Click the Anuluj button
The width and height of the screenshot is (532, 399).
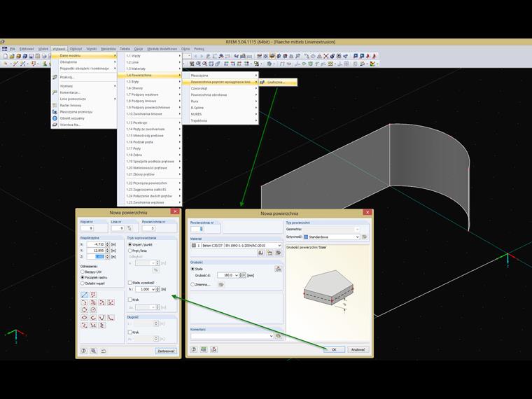(358, 349)
